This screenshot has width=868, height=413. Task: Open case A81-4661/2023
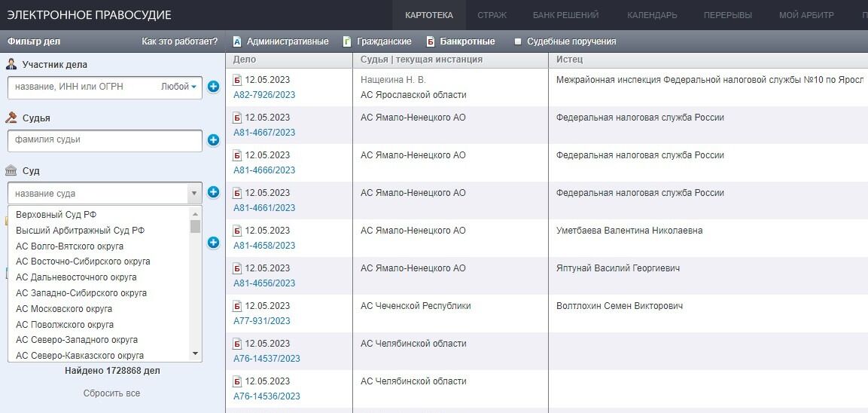point(264,208)
